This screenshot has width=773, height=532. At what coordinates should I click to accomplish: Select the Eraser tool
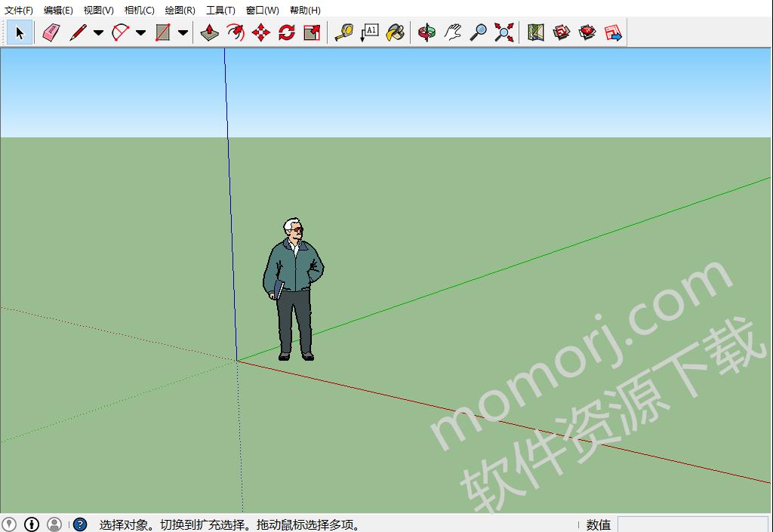(x=51, y=32)
